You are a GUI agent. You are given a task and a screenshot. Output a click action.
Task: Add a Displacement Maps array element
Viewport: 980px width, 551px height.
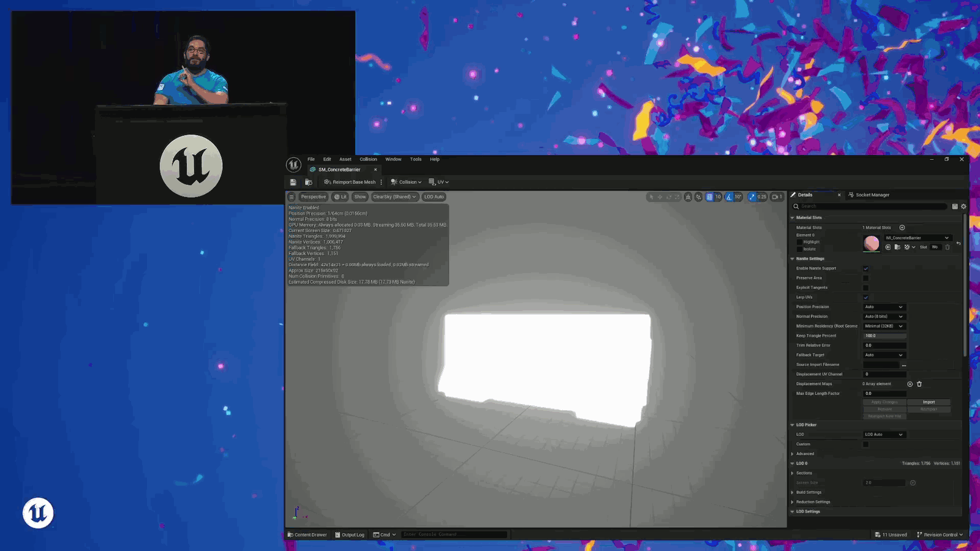(x=910, y=384)
